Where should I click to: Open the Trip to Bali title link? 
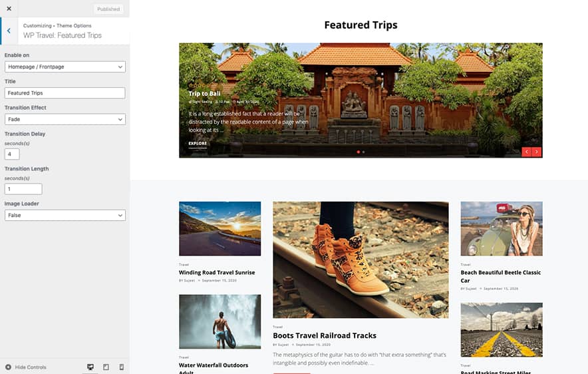[204, 93]
